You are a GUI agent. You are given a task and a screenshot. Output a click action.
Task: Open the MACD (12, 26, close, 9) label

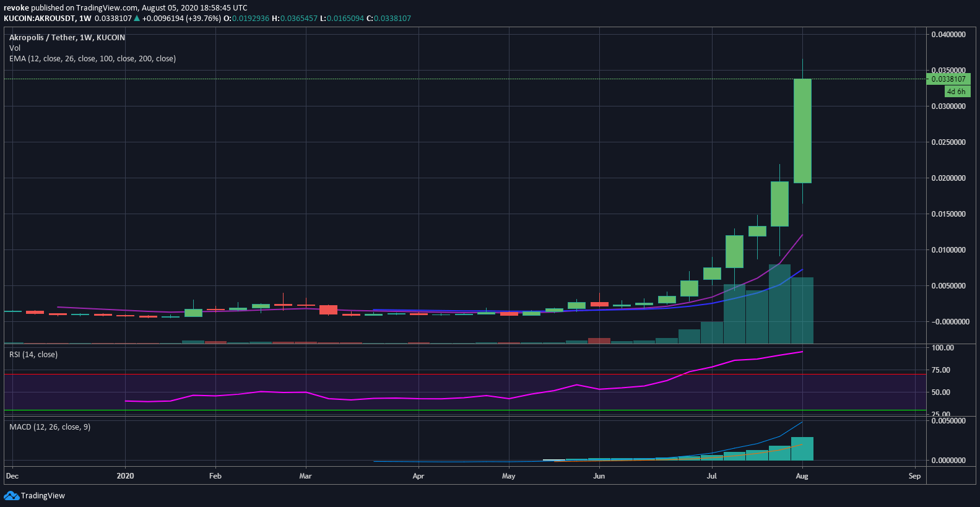tap(50, 427)
